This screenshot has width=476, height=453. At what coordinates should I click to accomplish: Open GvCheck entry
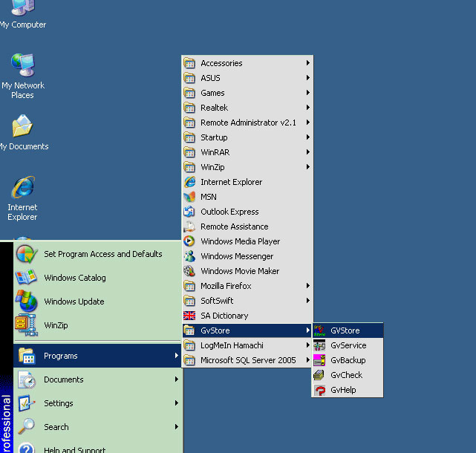pyautogui.click(x=348, y=375)
